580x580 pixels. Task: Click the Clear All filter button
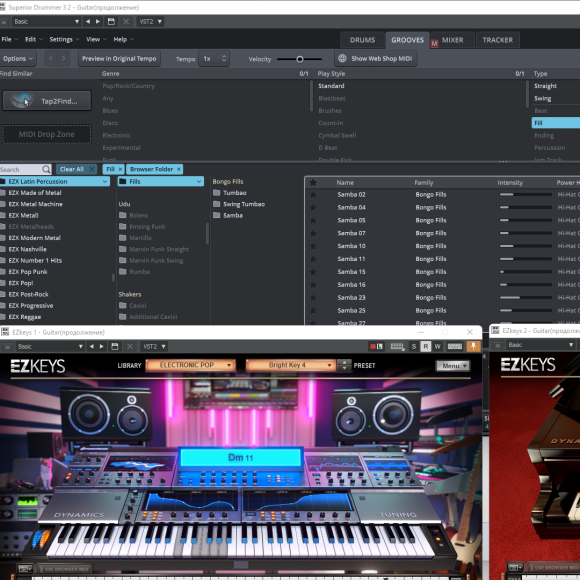tap(77, 169)
